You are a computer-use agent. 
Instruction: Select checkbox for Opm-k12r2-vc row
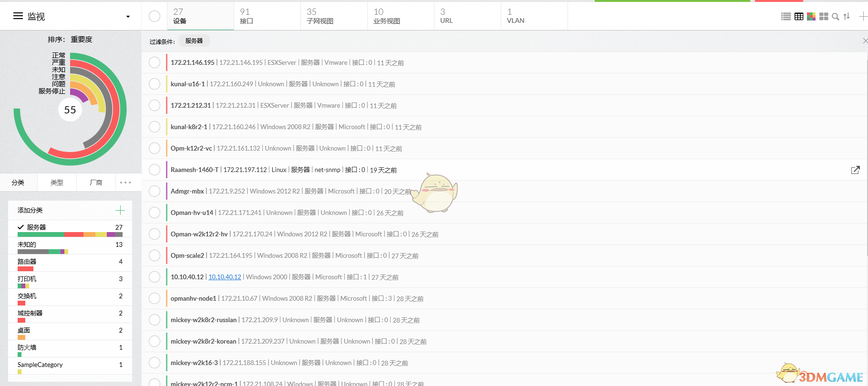tap(155, 148)
